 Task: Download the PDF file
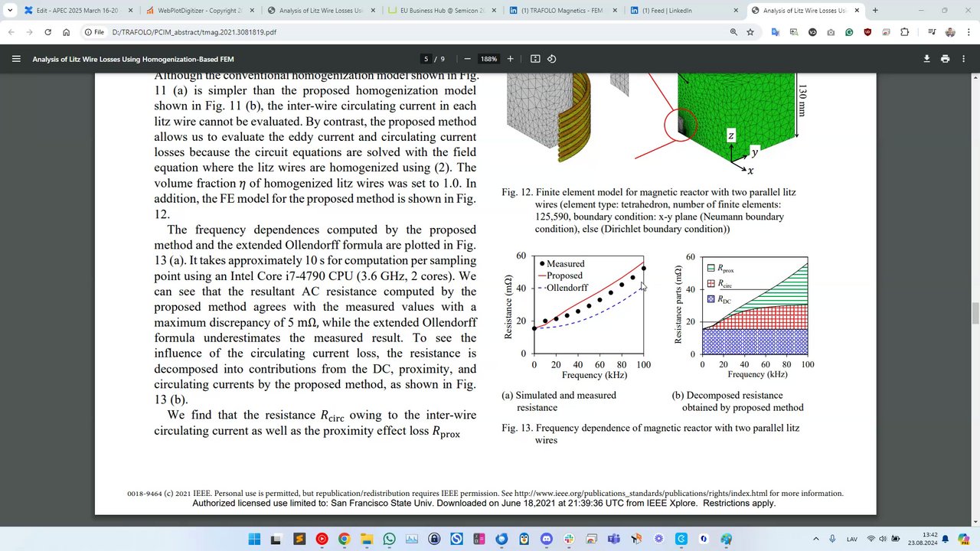click(926, 59)
